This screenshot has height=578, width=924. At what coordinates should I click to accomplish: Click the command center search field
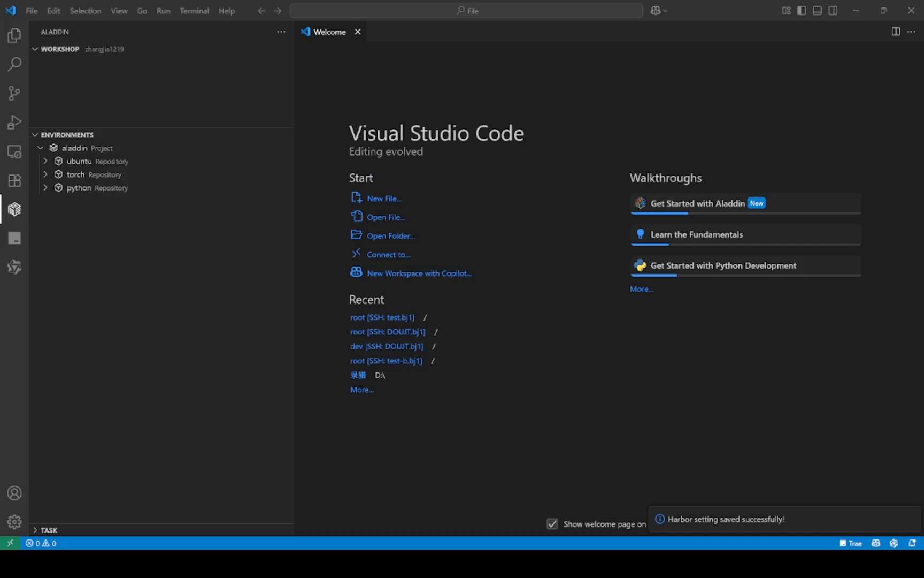pos(466,11)
